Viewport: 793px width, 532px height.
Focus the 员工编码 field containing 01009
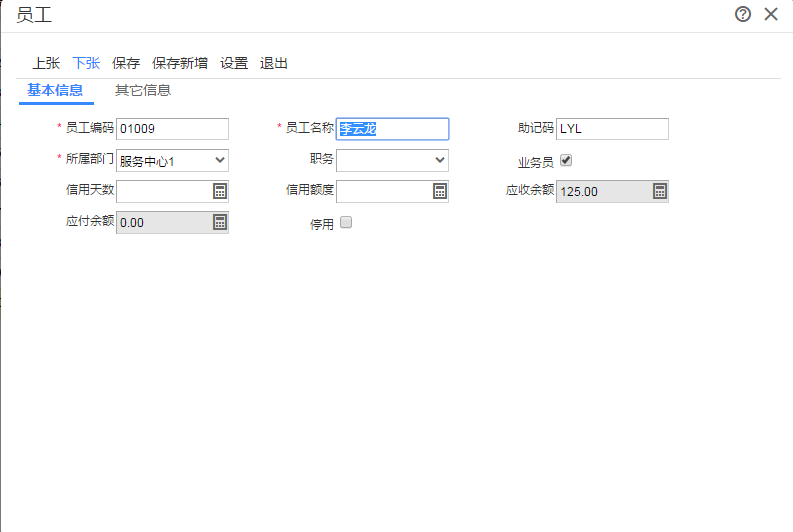click(x=172, y=129)
